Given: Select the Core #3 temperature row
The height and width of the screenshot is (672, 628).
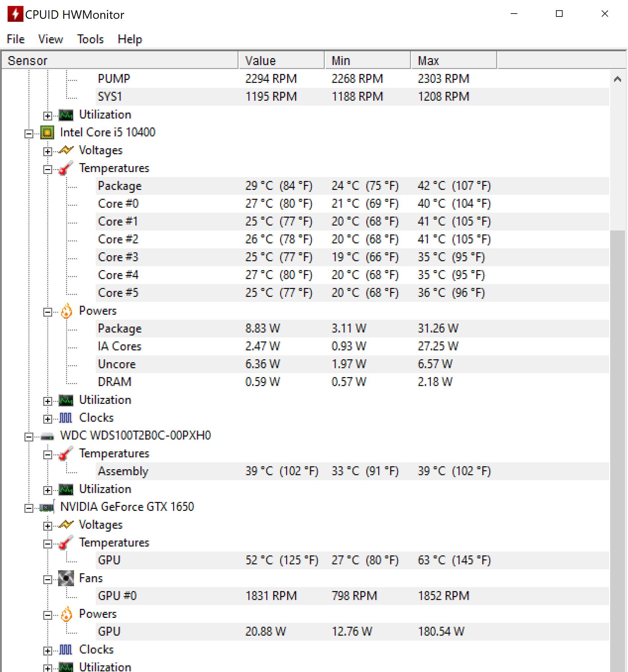Looking at the screenshot, I should pyautogui.click(x=352, y=257).
